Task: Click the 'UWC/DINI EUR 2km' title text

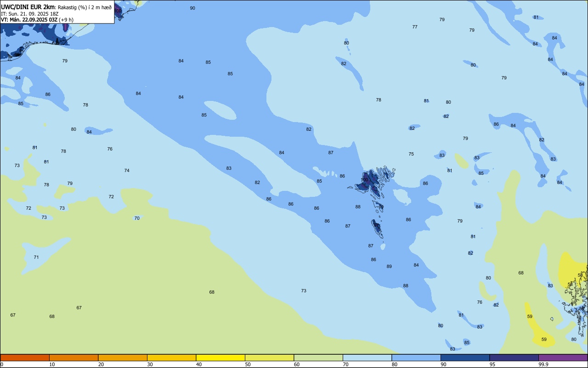Action: (x=28, y=7)
